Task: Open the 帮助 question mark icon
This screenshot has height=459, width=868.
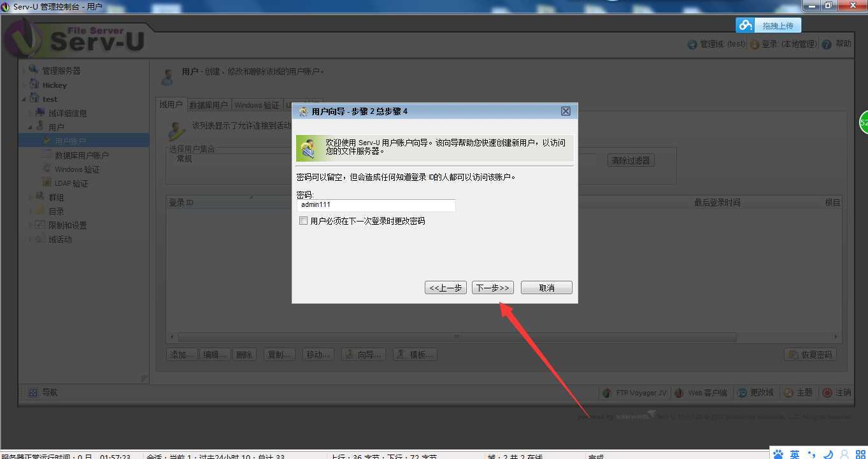Action: pyautogui.click(x=827, y=45)
